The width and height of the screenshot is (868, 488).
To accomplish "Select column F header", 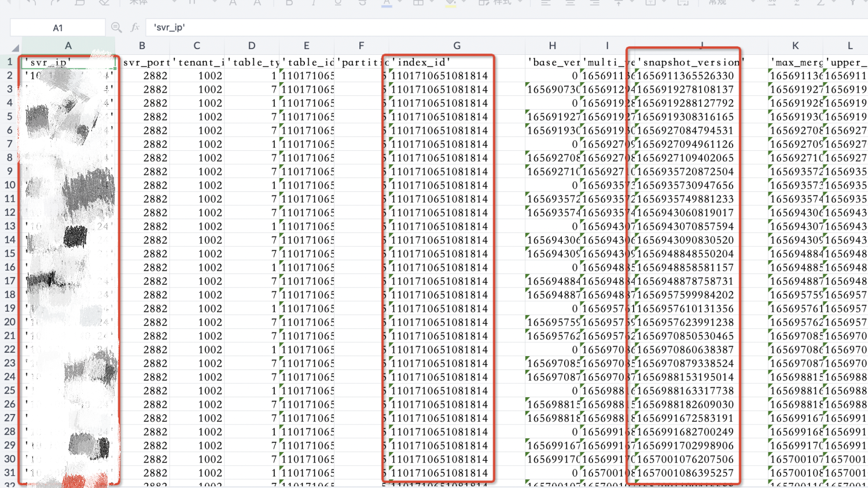I will [362, 46].
